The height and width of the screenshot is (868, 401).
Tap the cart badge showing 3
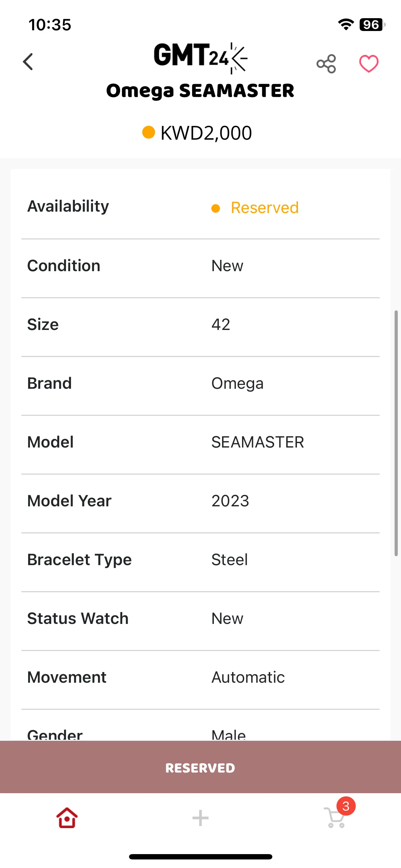346,806
